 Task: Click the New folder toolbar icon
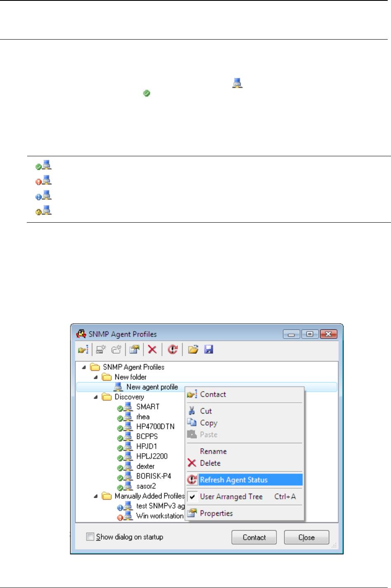pyautogui.click(x=117, y=350)
